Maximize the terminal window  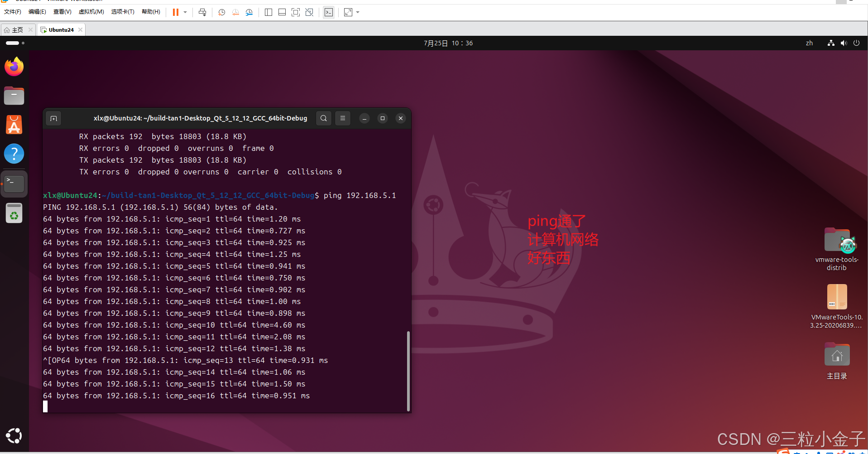(x=382, y=118)
